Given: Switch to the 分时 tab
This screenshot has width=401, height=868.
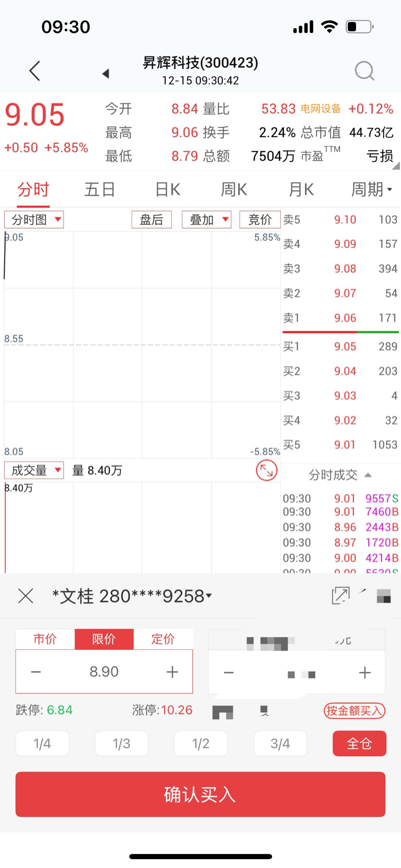Looking at the screenshot, I should 33,189.
